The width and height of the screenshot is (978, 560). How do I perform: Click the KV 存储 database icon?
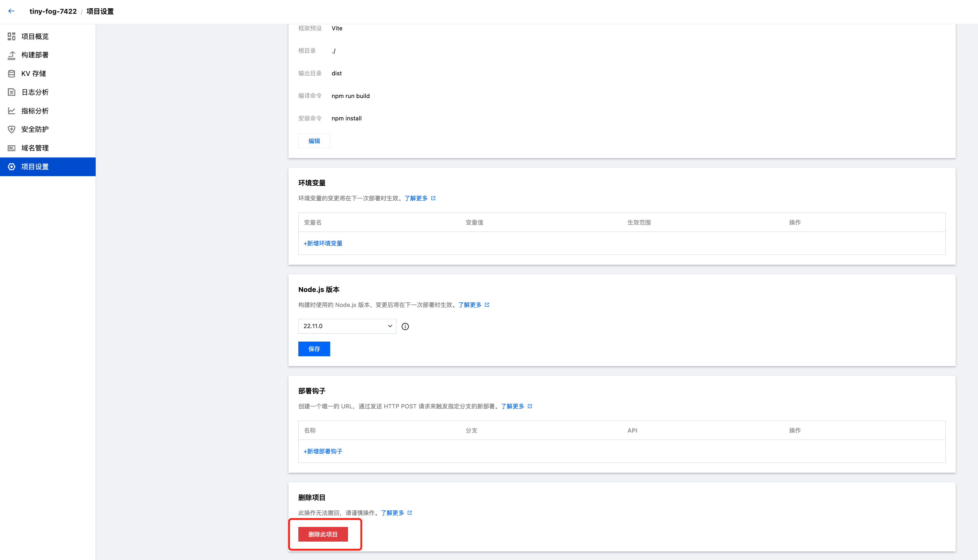click(12, 74)
